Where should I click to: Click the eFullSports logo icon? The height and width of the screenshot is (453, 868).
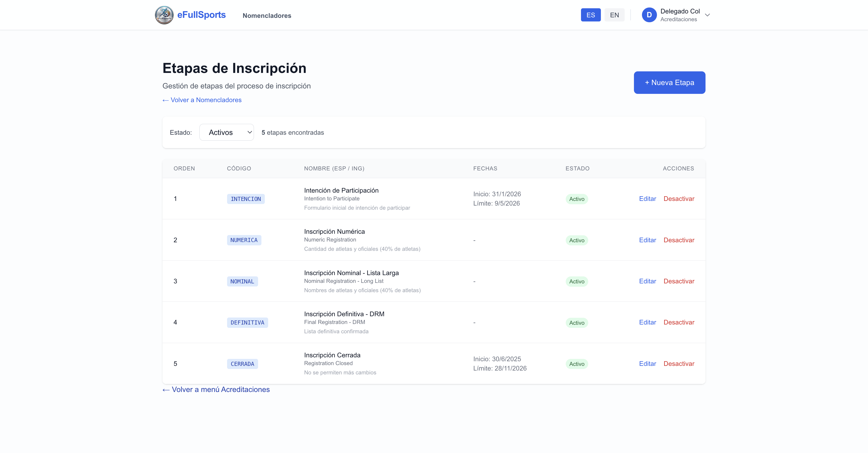click(164, 15)
